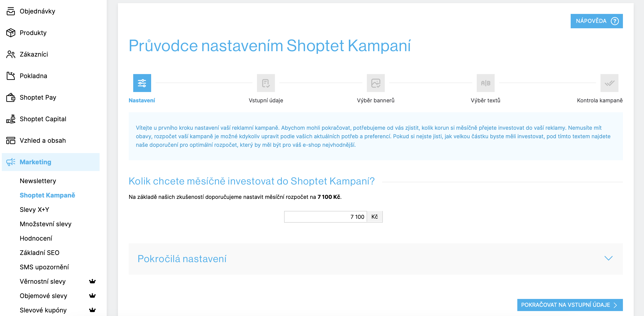Open SMS upozornění submenu item
This screenshot has height=316, width=644.
(44, 267)
